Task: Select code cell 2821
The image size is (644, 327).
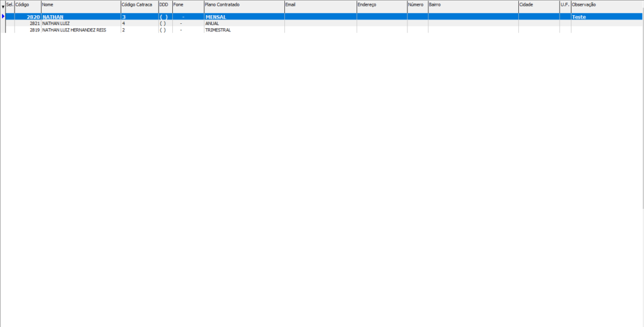Action: 28,23
